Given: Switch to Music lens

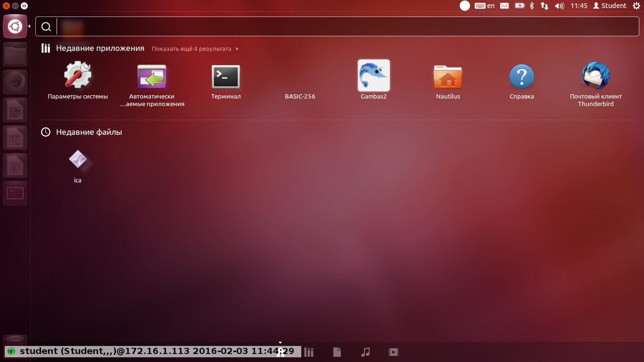Looking at the screenshot, I should click(365, 352).
